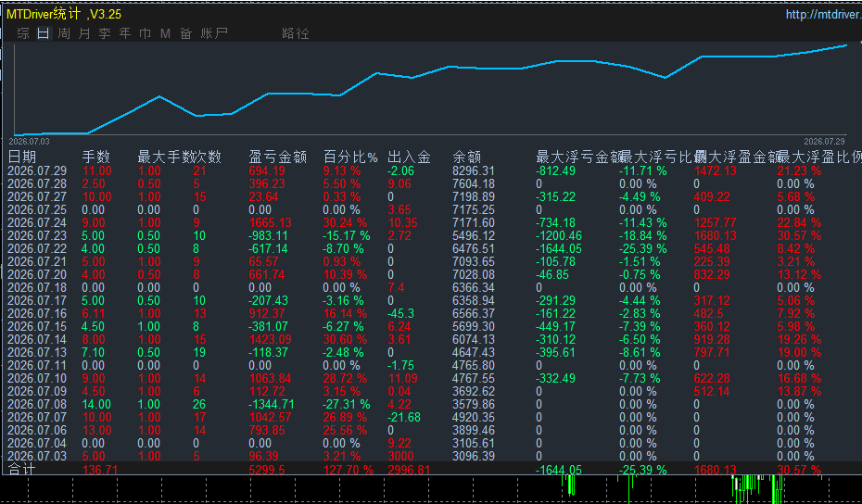The image size is (862, 504).
Task: Switch to the 综 summary tab
Action: point(23,33)
